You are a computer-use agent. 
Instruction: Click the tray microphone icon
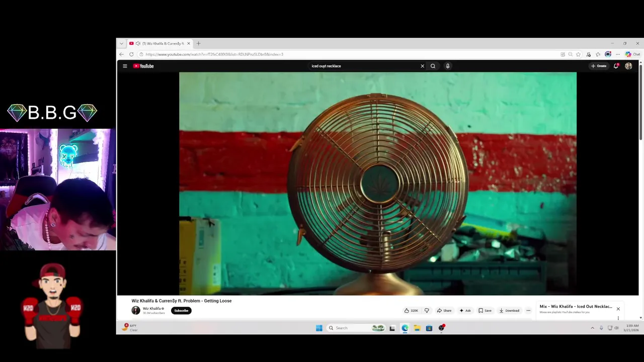(x=601, y=328)
